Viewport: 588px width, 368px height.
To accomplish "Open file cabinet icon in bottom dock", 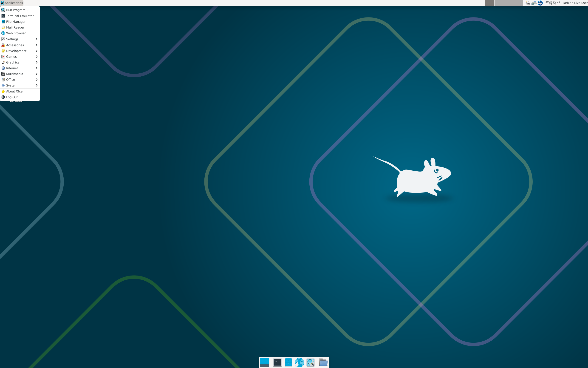I will pyautogui.click(x=288, y=362).
